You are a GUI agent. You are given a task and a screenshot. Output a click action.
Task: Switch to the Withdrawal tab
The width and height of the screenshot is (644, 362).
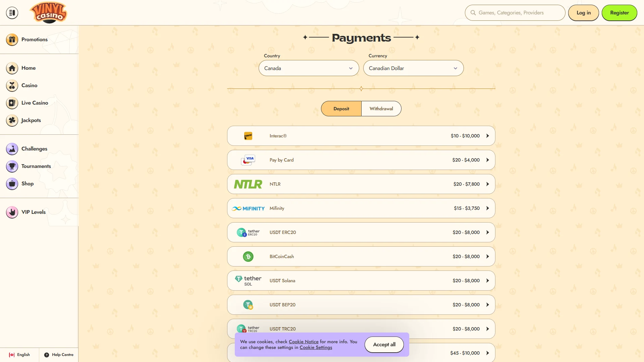point(381,109)
